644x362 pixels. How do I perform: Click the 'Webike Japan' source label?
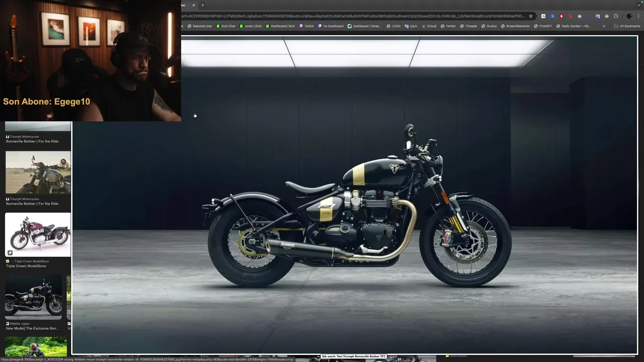pyautogui.click(x=20, y=324)
